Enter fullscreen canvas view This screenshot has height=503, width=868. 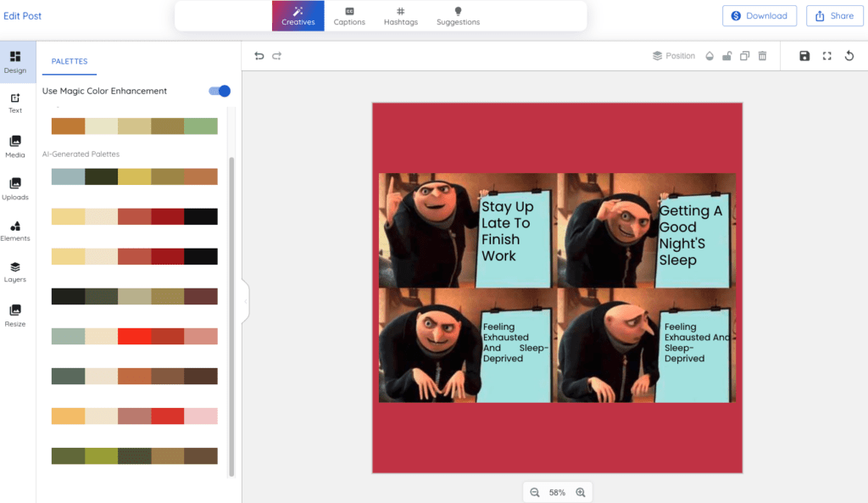tap(827, 56)
